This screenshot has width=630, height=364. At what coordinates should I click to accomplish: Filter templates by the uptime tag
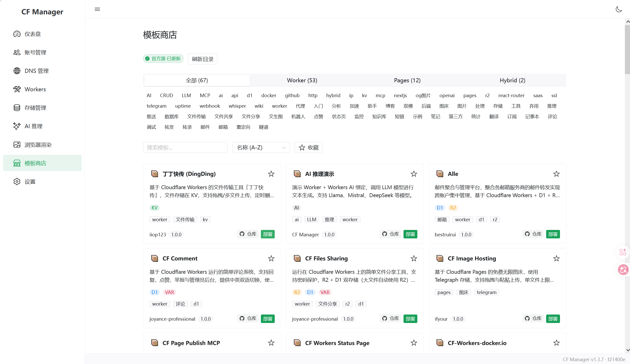tap(183, 106)
